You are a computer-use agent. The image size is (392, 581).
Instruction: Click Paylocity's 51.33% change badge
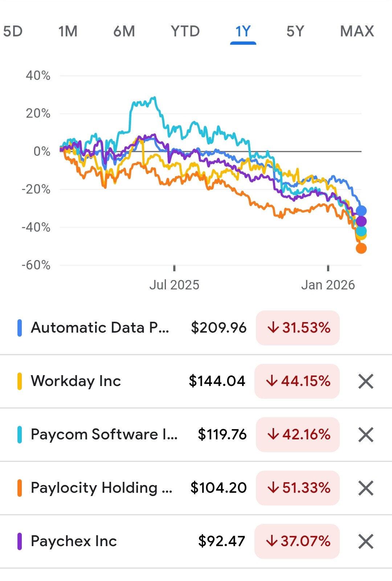click(298, 488)
